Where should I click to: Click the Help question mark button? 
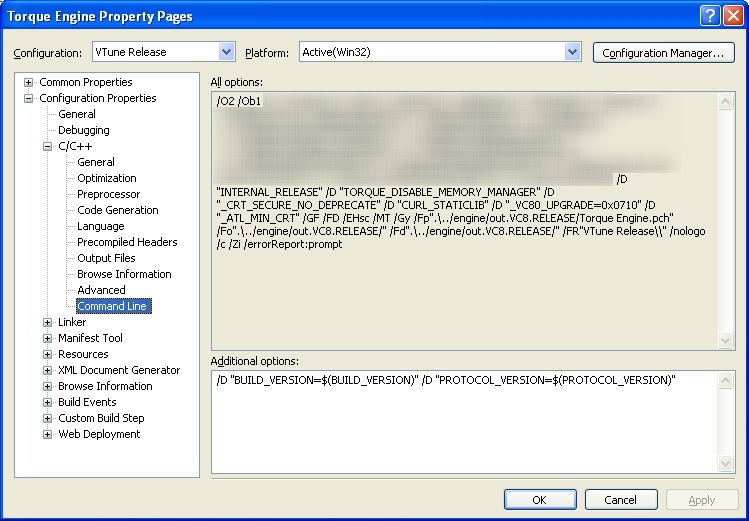pos(709,15)
